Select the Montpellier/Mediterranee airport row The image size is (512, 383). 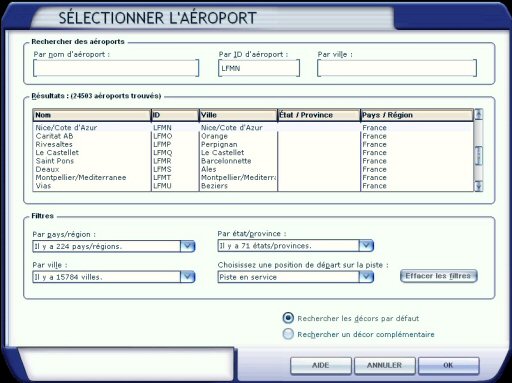pyautogui.click(x=253, y=178)
